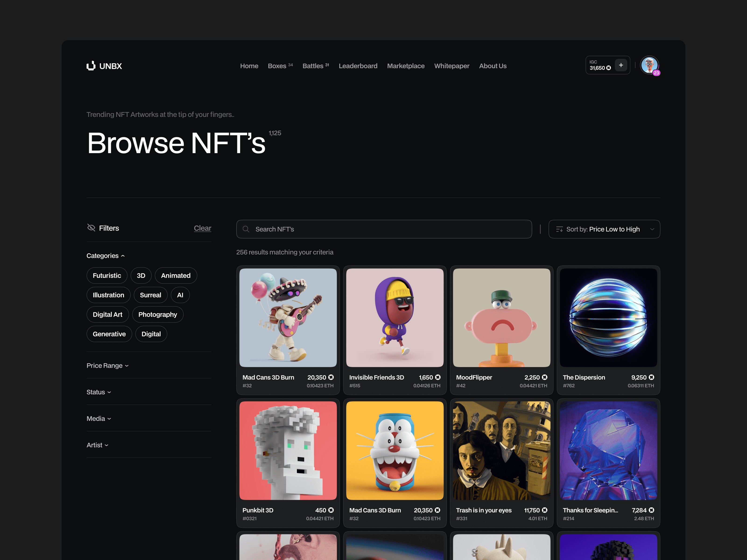
Task: Expand the Price Range filter
Action: pos(107,365)
